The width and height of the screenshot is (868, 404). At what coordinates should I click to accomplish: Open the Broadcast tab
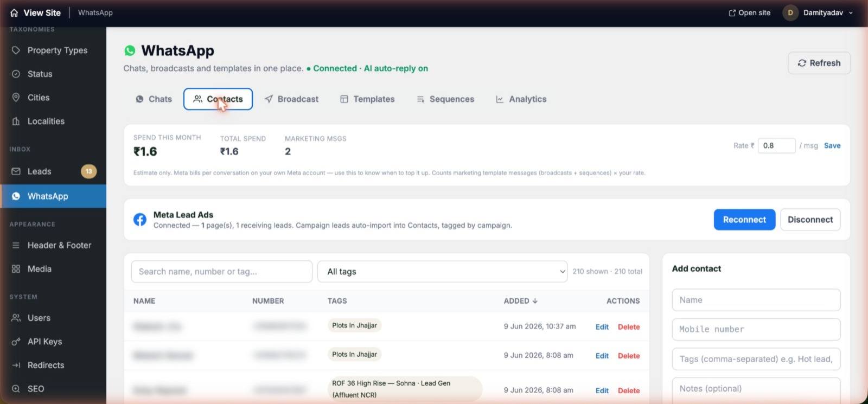tap(291, 99)
